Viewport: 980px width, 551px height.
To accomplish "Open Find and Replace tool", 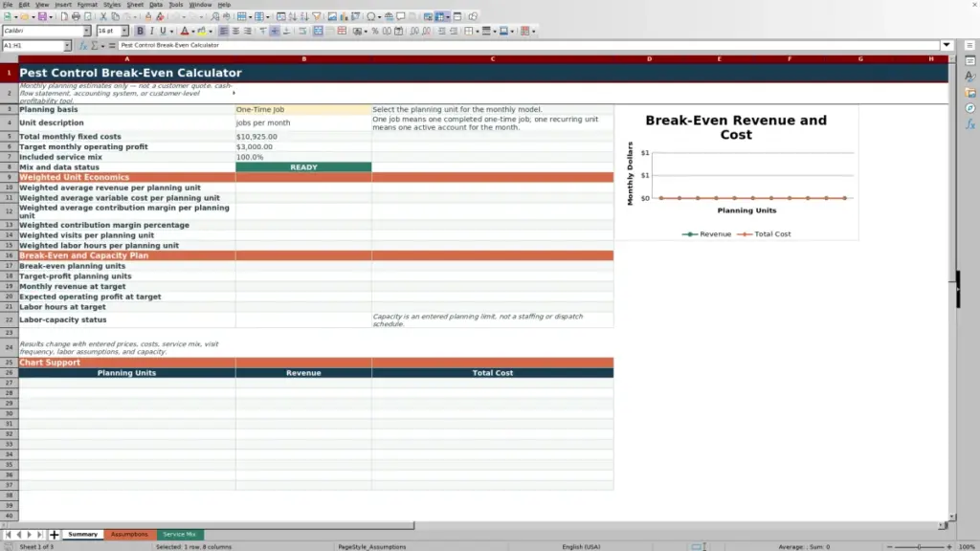I will coord(215,16).
